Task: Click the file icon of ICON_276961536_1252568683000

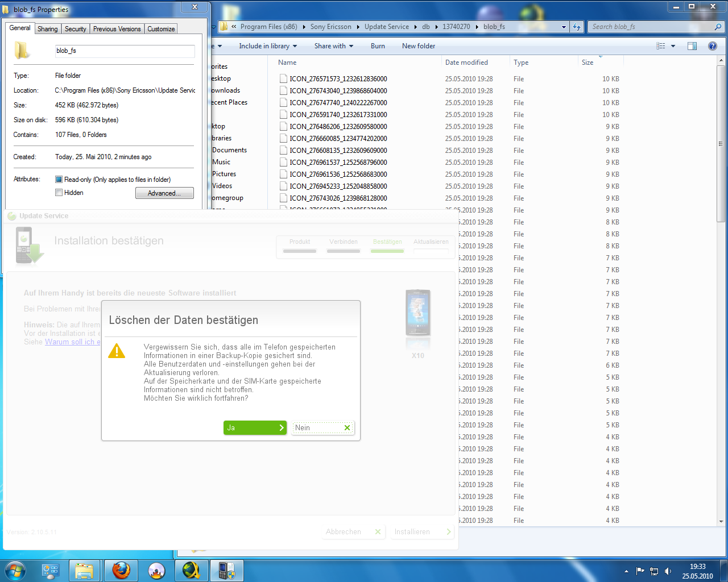Action: click(283, 174)
